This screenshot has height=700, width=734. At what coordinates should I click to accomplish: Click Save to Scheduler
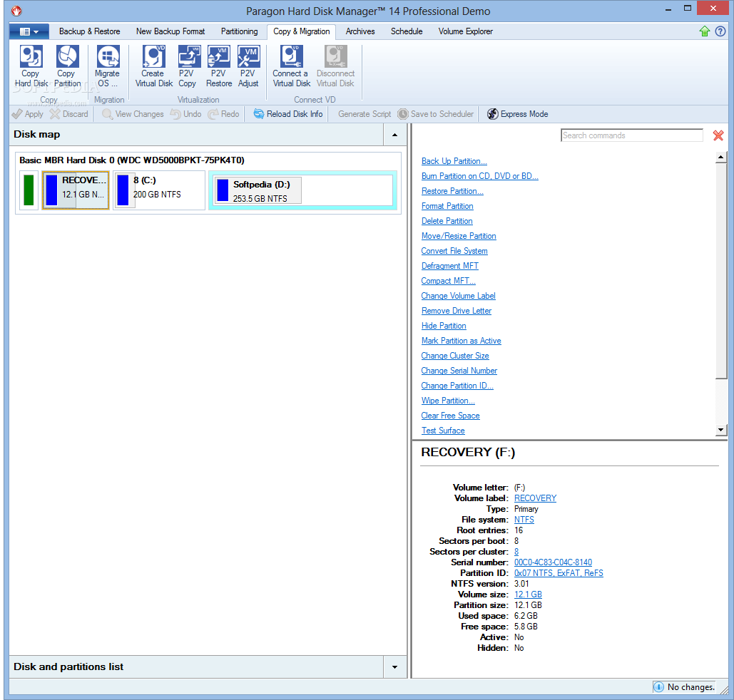[435, 114]
